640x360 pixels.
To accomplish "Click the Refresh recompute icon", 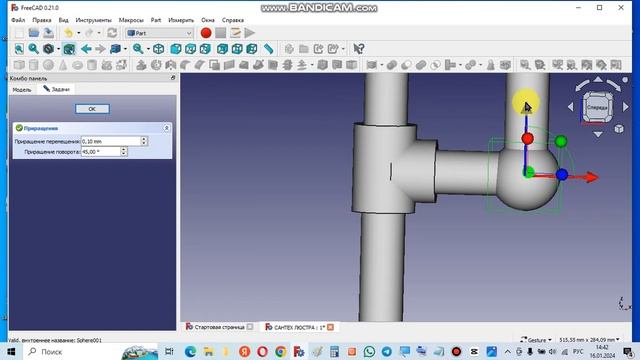I will point(112,33).
